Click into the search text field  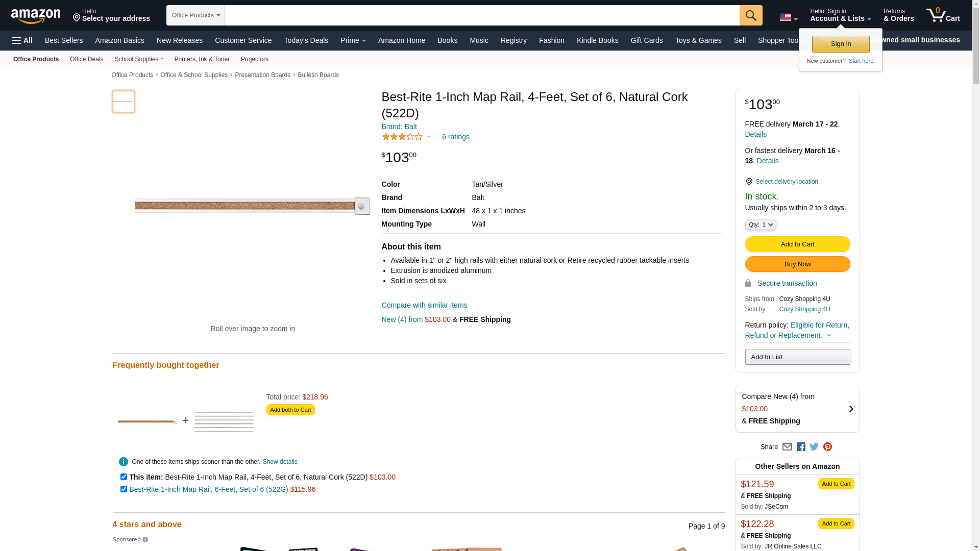[x=481, y=15]
